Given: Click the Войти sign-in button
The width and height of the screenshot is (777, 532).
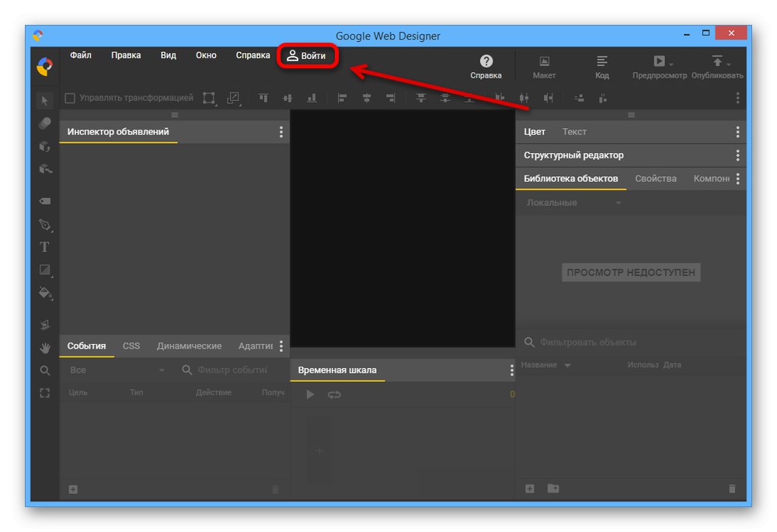Looking at the screenshot, I should click(x=307, y=56).
